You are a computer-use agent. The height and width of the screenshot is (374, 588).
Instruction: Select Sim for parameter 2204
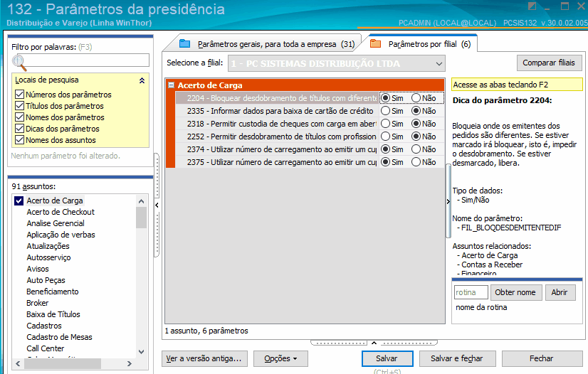385,98
